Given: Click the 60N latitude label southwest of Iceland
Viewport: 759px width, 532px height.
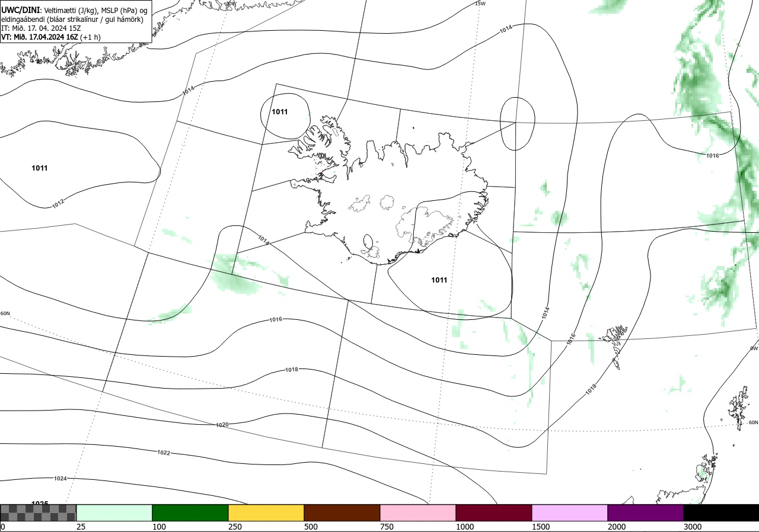Looking at the screenshot, I should pos(5,313).
